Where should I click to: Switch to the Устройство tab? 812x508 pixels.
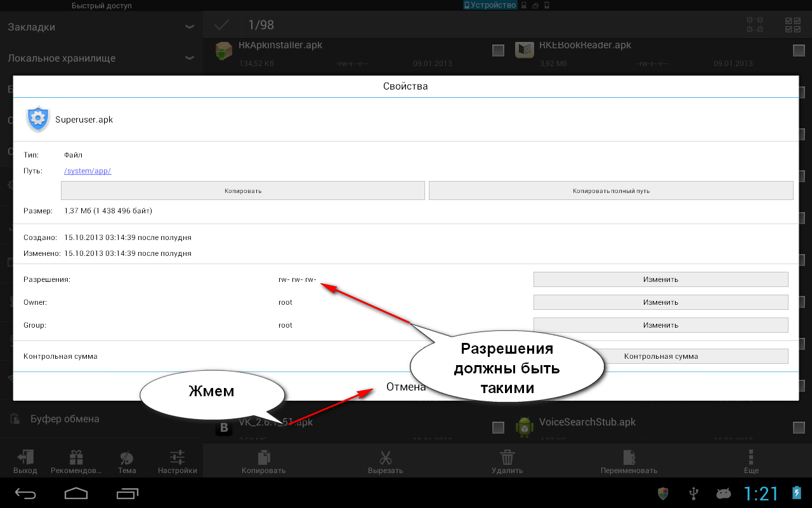click(490, 5)
